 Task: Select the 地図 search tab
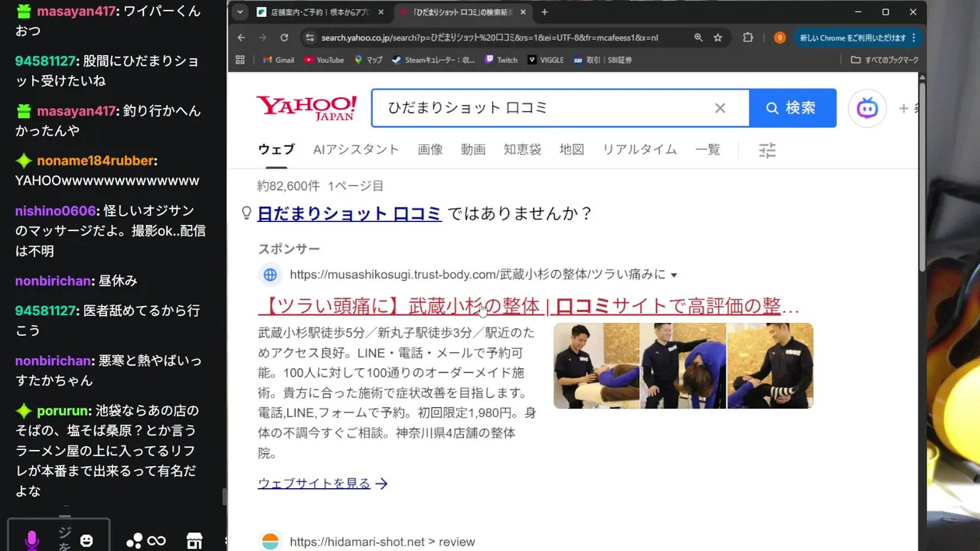pos(572,150)
